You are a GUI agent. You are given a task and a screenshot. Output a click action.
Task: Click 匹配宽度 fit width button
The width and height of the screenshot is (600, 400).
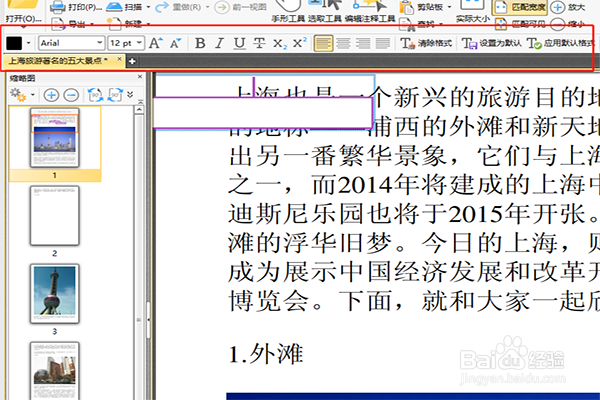coord(520,7)
